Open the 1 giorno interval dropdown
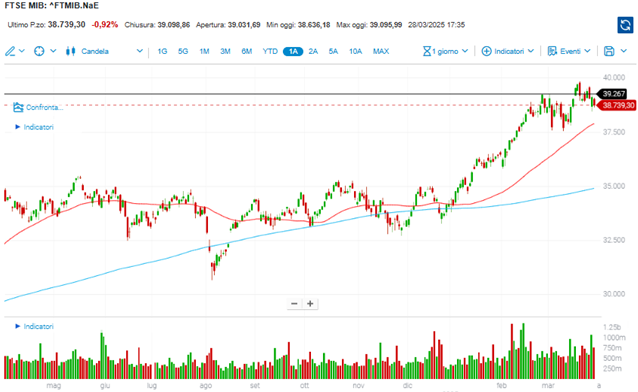 (x=450, y=51)
